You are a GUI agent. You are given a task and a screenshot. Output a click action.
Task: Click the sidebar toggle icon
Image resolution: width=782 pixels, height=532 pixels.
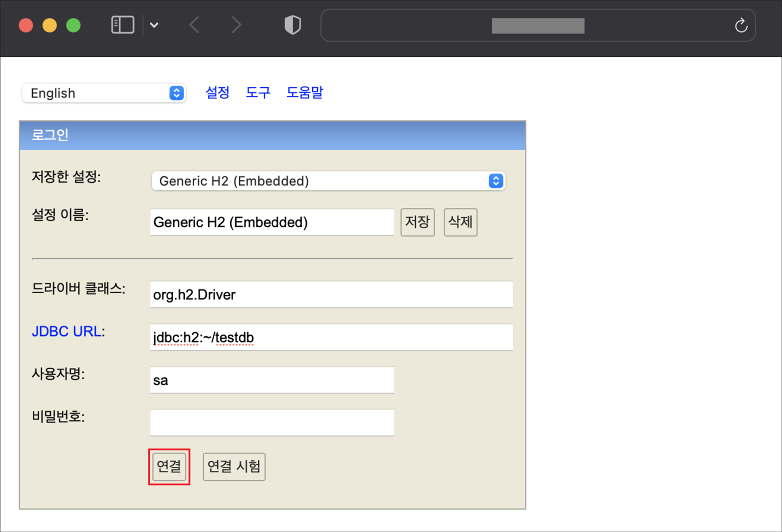pos(122,25)
